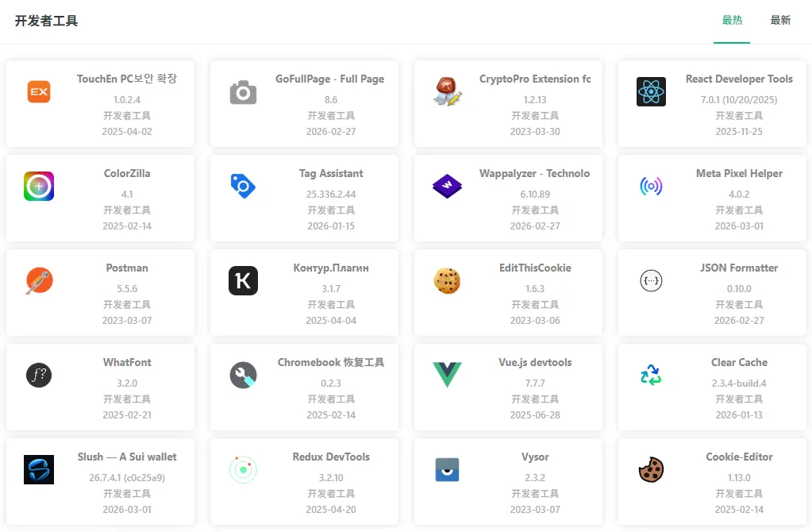812x532 pixels.
Task: Click the Redux DevTools orbit icon
Action: (x=243, y=470)
